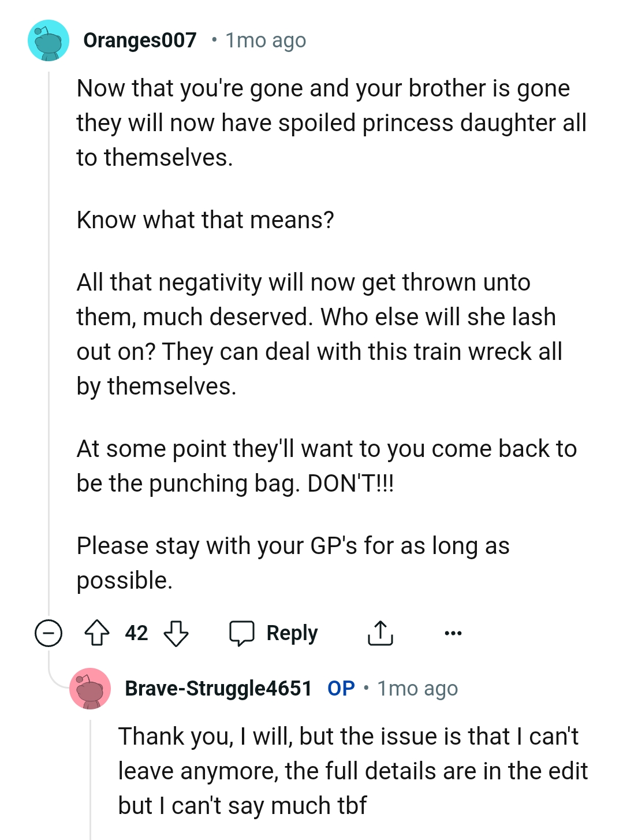Tap the "Please stay with your GP's" paragraph
Screen dimensions: 623x840
[x=293, y=563]
